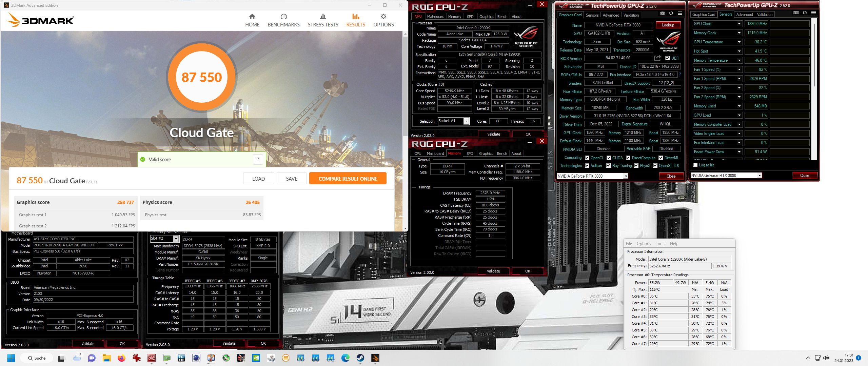Open the Slot #2 dropdown in CPU-Z SPD
This screenshot has height=366, width=868.
176,239
